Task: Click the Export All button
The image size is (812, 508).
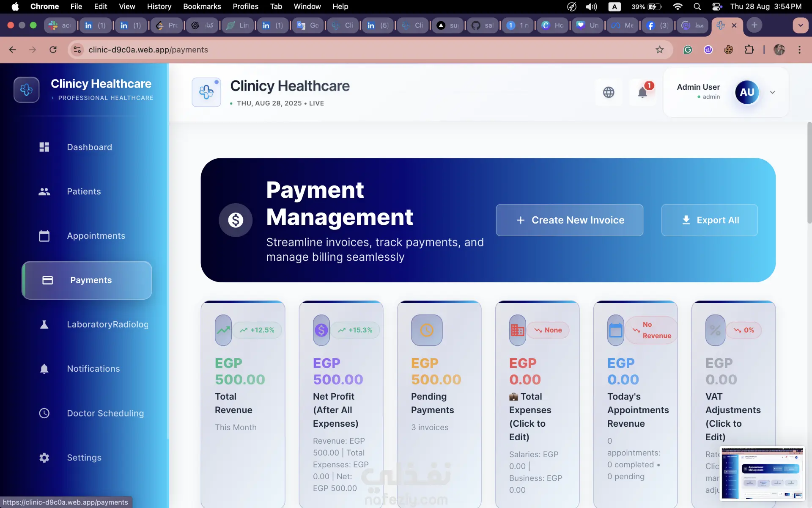Action: point(709,220)
